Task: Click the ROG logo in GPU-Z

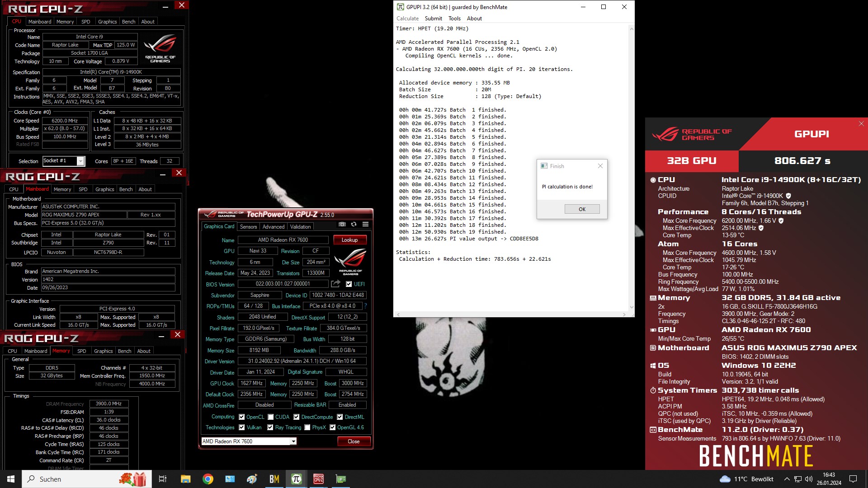Action: tap(350, 262)
